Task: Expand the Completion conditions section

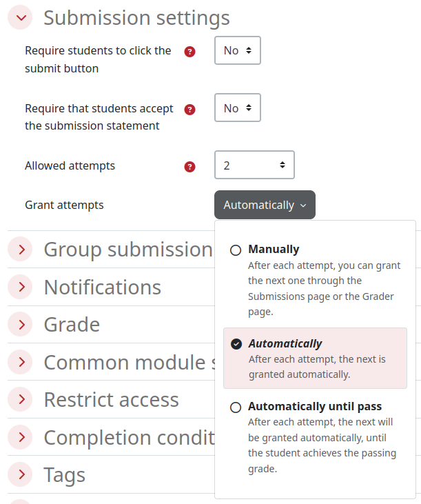Action: (x=21, y=437)
